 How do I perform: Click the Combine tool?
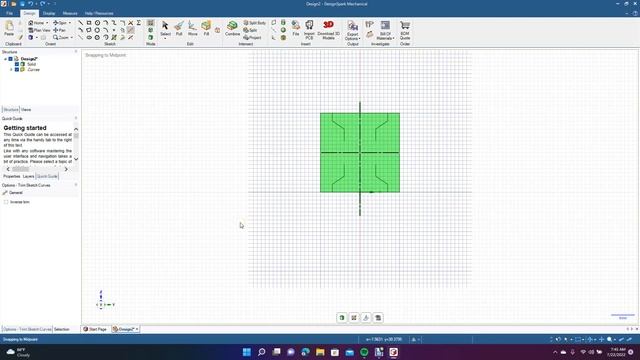232,29
